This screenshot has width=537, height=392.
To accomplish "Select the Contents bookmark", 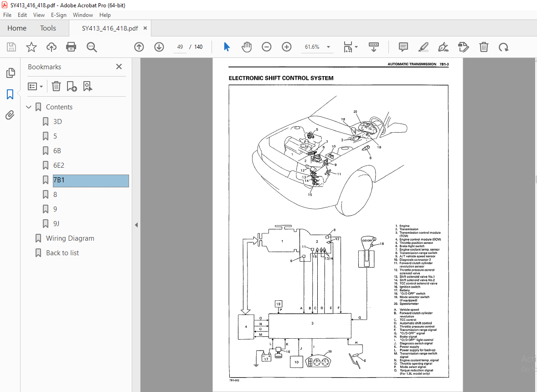I will [59, 107].
